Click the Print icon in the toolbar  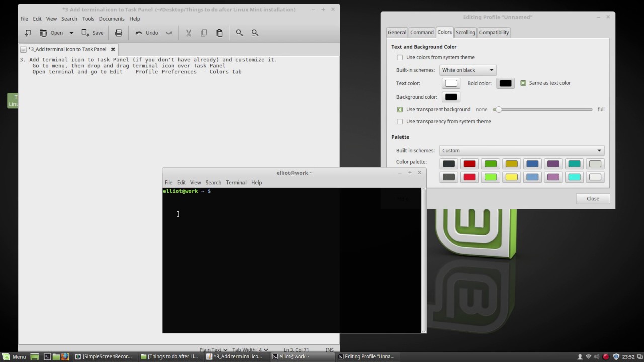tap(119, 33)
